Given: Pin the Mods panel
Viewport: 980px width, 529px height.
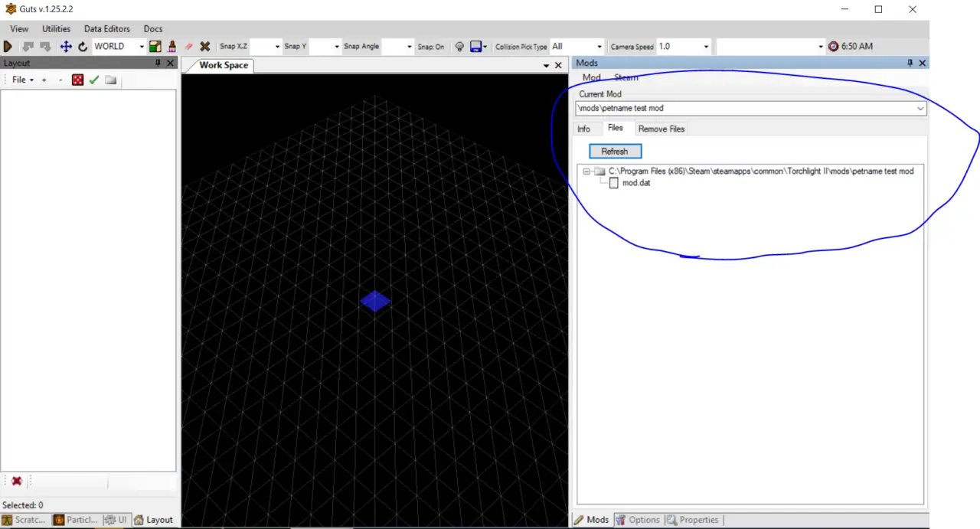Looking at the screenshot, I should (910, 64).
